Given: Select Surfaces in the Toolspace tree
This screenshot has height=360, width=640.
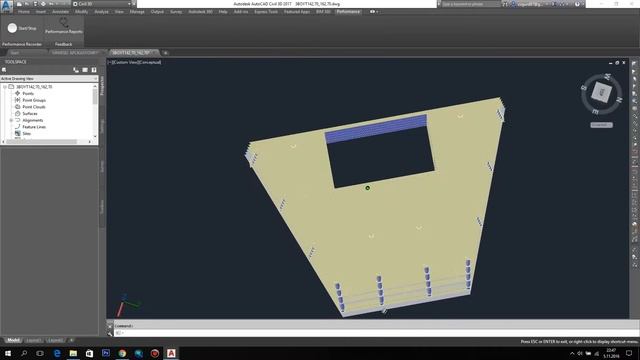Looking at the screenshot, I should coord(30,113).
